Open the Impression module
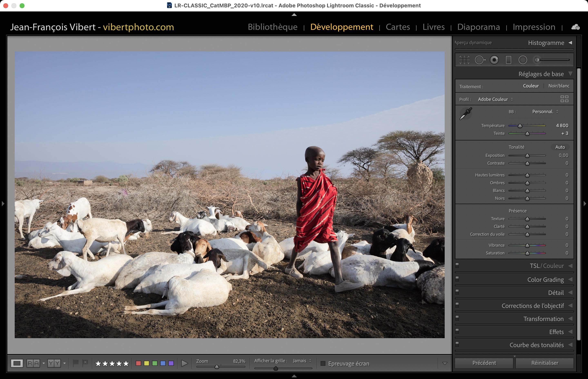 534,27
